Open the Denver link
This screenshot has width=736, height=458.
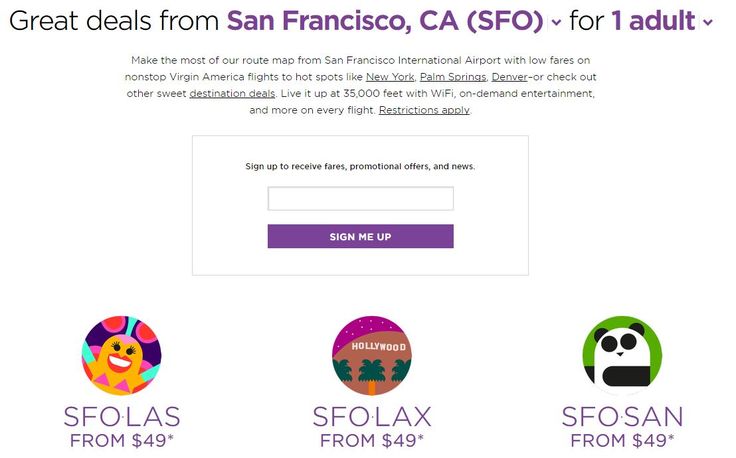click(x=509, y=77)
